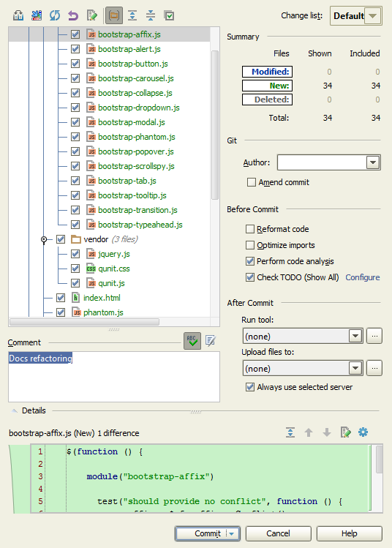
Task: Open the Run tool dropdown
Action: (x=303, y=337)
